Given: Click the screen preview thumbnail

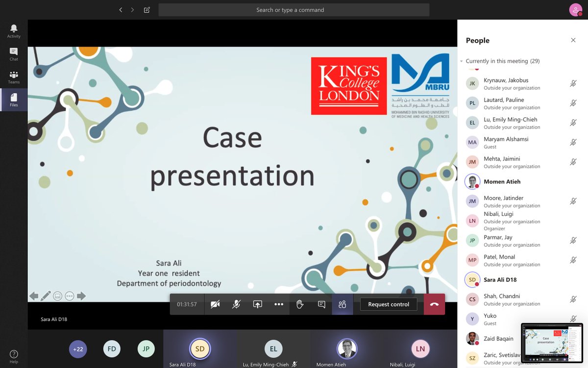Looking at the screenshot, I should click(x=552, y=342).
